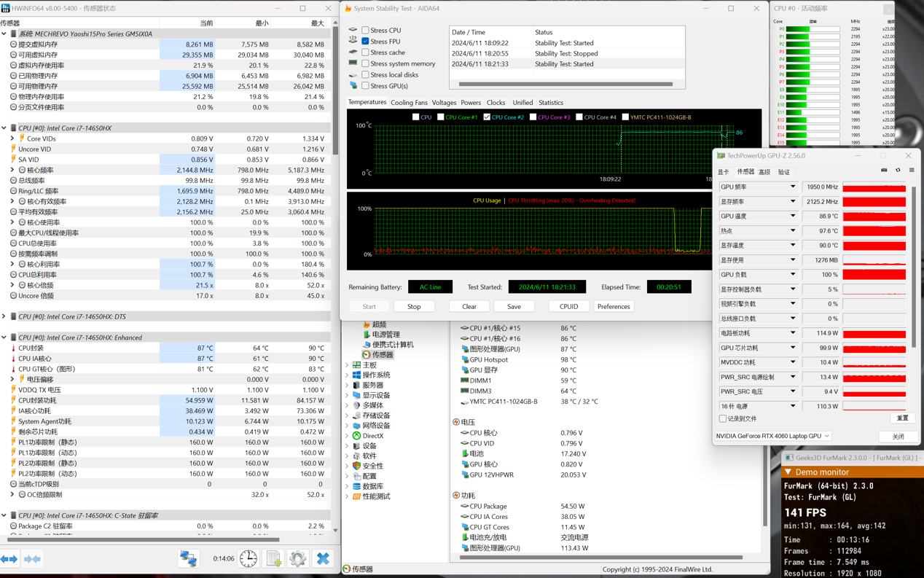Open the GPU 温度 sensor dropdown
The image size is (924, 578).
[x=793, y=216]
